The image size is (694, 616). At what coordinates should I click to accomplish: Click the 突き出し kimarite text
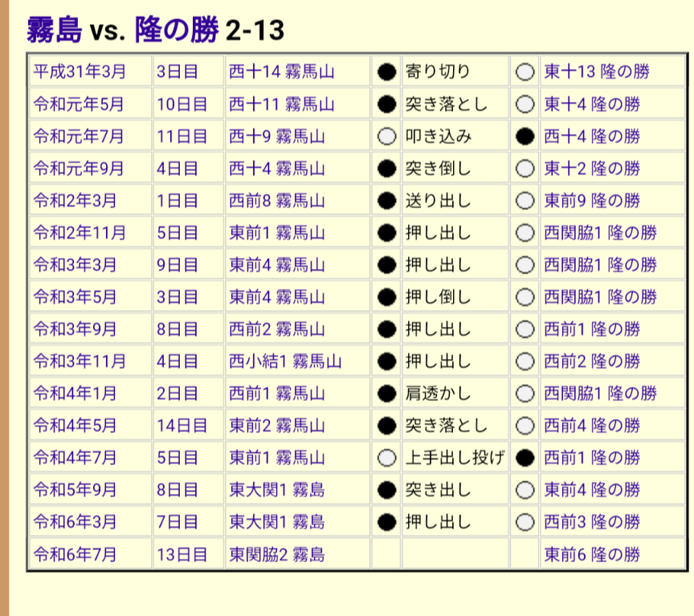tap(438, 490)
